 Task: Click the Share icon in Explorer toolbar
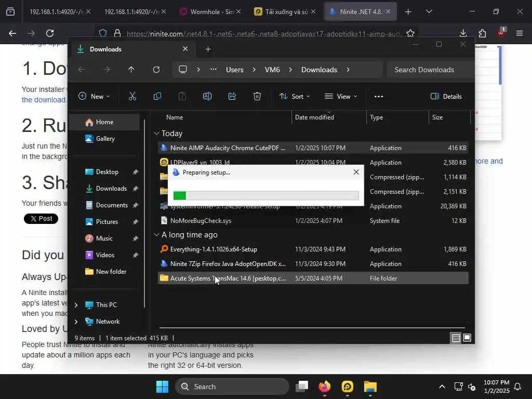[232, 96]
